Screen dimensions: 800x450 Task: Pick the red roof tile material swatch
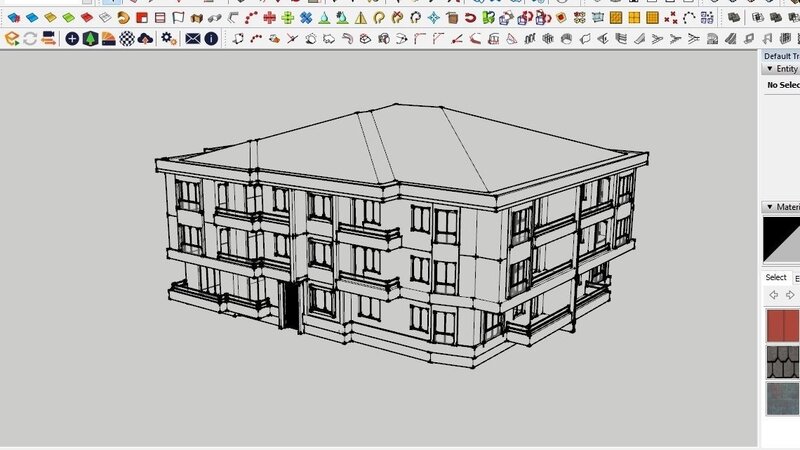pos(782,325)
